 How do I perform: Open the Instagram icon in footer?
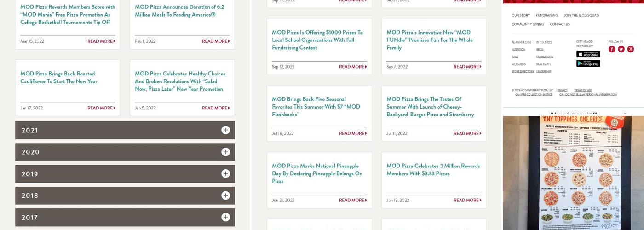[x=631, y=49]
